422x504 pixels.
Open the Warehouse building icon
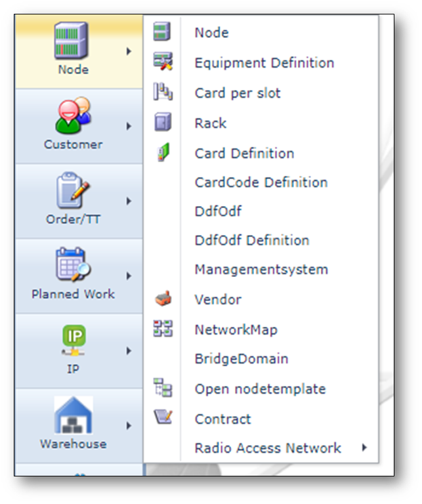tap(73, 415)
